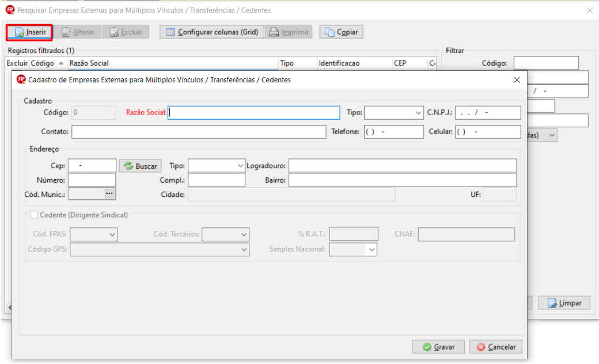Open Configurar colunas (Grid) option
The image size is (599, 364).
coord(211,32)
